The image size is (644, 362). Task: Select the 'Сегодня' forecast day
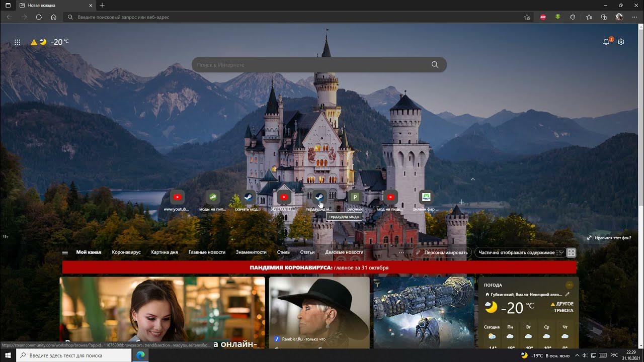point(492,336)
